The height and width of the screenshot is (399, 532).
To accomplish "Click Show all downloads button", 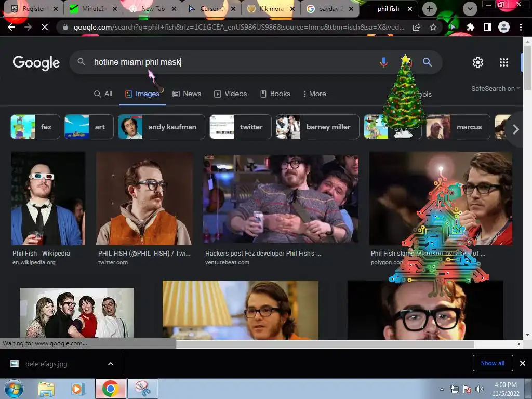I will click(493, 363).
